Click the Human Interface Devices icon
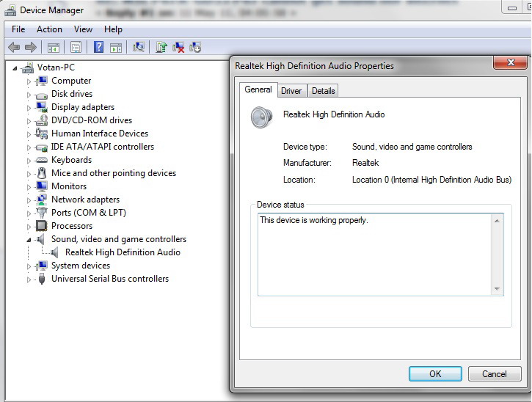Viewport: 532px width, 402px height. coord(42,134)
